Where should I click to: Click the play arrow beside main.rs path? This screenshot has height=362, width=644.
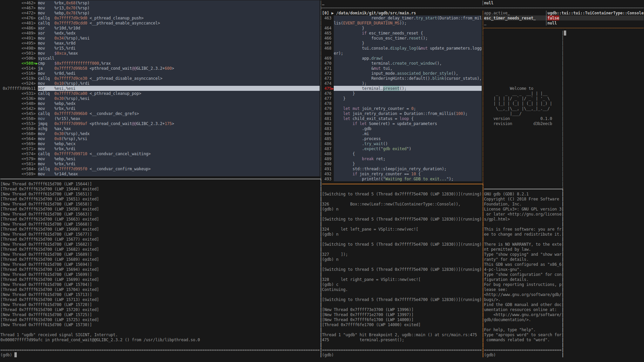tap(332, 13)
